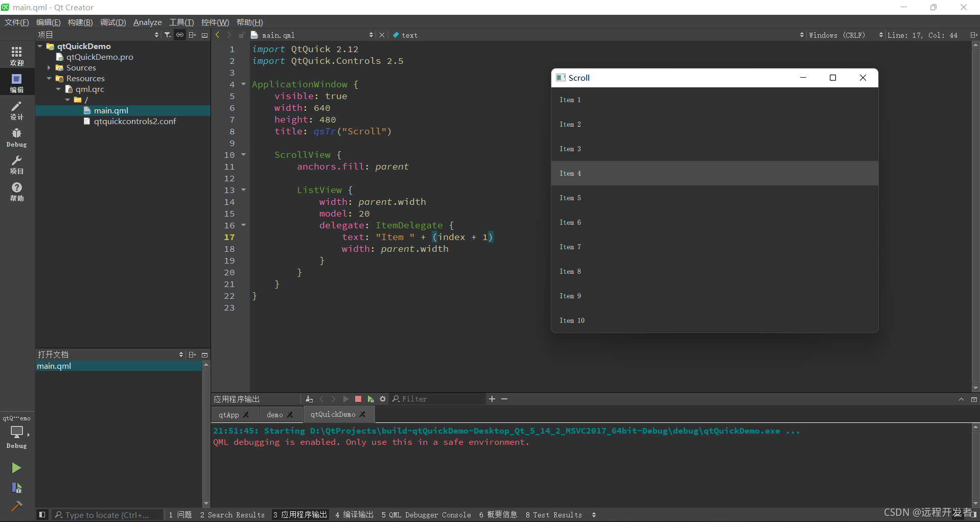Split the editor view
This screenshot has height=522, width=980.
pos(973,35)
